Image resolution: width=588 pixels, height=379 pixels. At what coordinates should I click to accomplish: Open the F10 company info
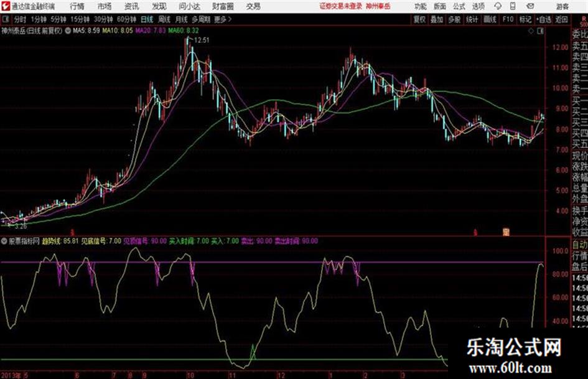(x=508, y=19)
